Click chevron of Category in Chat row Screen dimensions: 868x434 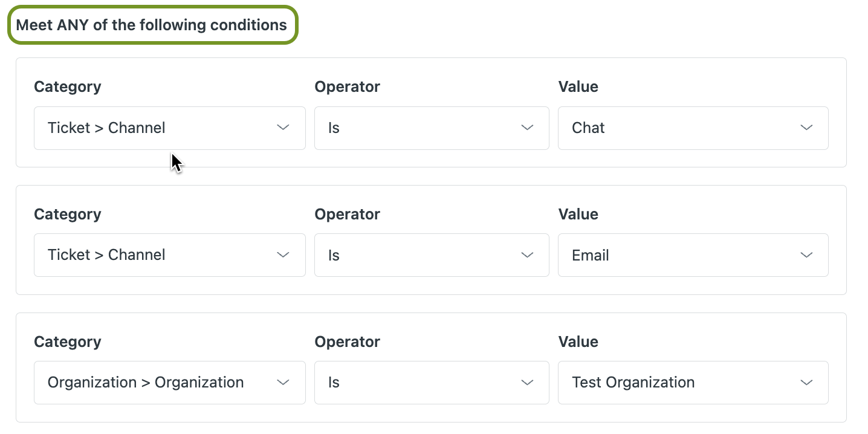pos(283,128)
